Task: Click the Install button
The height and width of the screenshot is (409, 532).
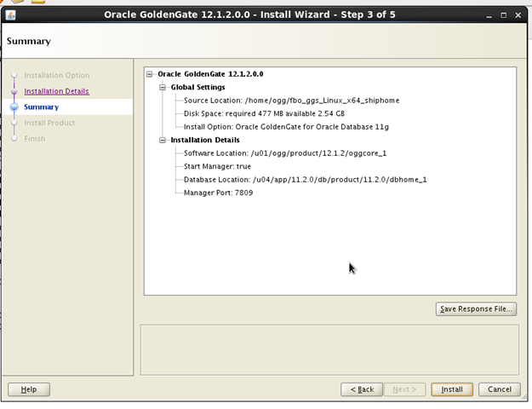Action: click(452, 389)
